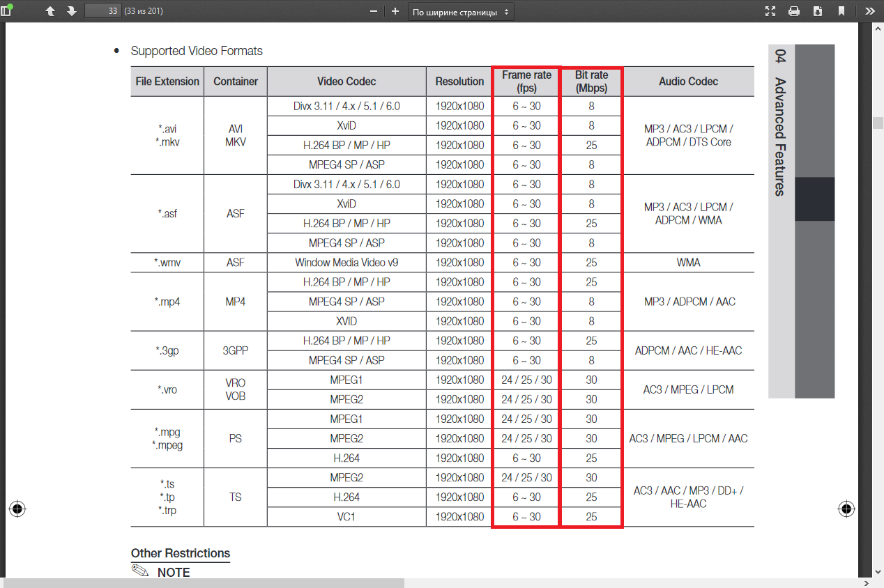Viewport: 884px width, 588px height.
Task: Go to next page with down arrow
Action: point(72,11)
